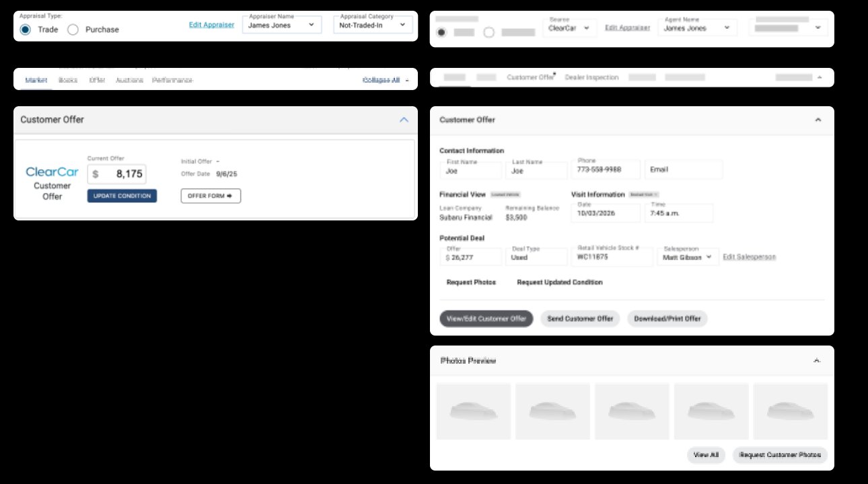
Task: Open the Customer Offer tab beside Dealer Inspection
Action: click(531, 77)
